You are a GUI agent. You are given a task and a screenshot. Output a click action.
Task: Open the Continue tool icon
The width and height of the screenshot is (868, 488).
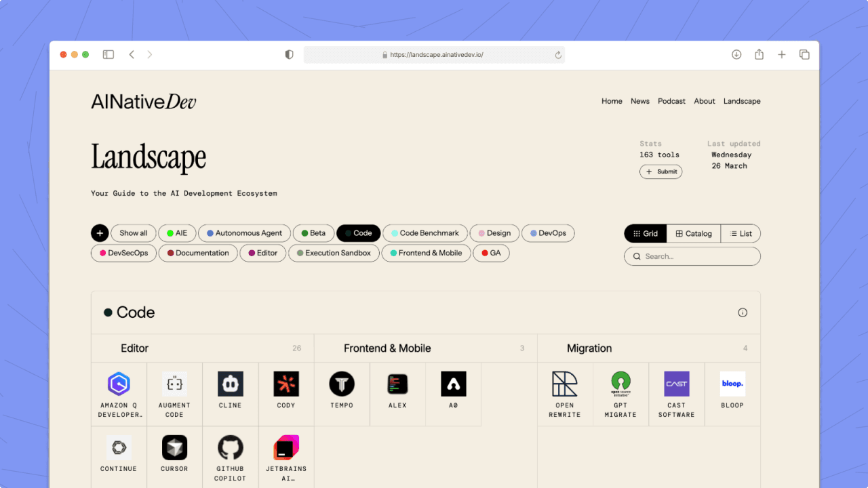[119, 447]
